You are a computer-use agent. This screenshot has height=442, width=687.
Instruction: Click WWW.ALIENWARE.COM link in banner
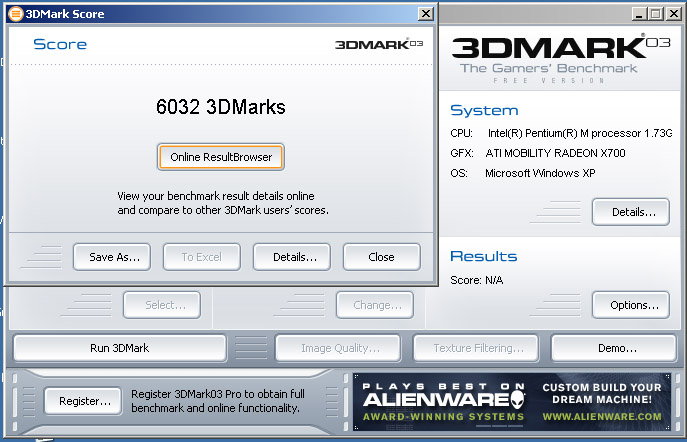602,417
